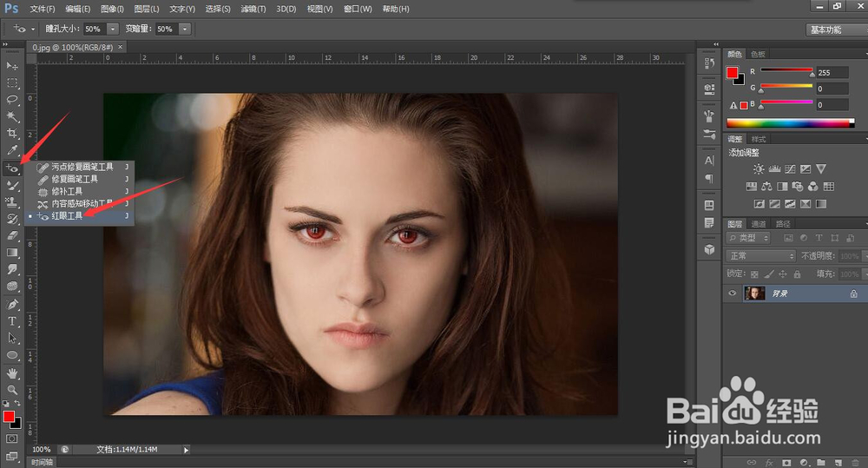The image size is (868, 468).
Task: Open the 图像(I) menu
Action: click(x=112, y=9)
